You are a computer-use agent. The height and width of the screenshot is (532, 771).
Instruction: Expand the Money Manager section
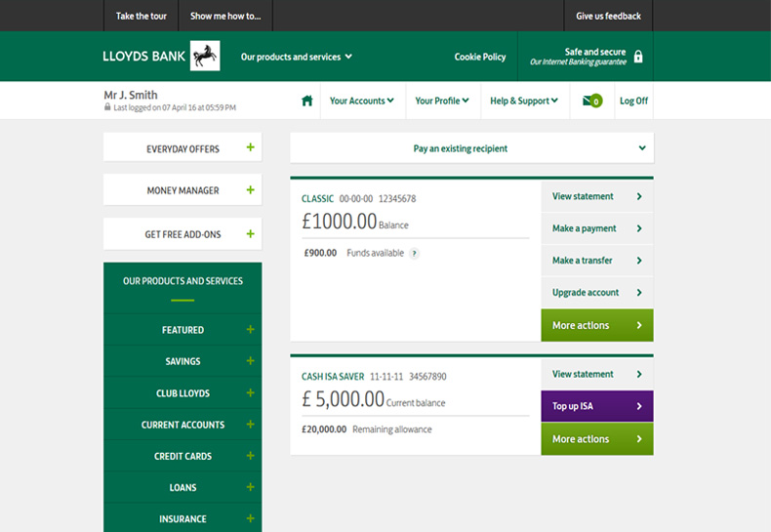(x=183, y=189)
